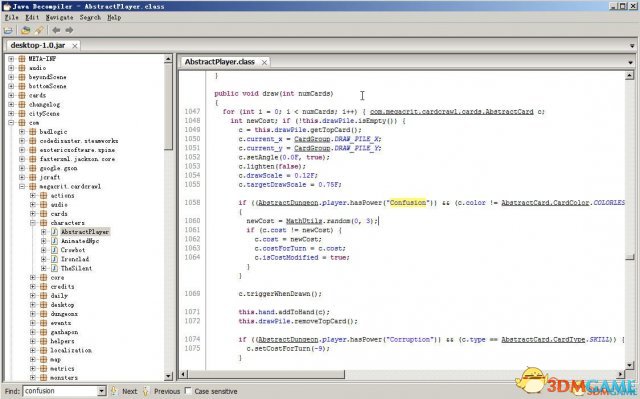Collapse the characters package node
This screenshot has height=399, width=640.
[x=33, y=223]
